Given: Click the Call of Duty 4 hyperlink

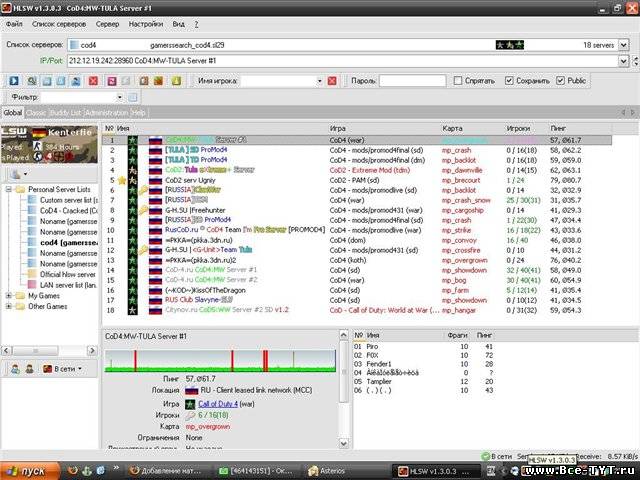Looking at the screenshot, I should click(218, 404).
